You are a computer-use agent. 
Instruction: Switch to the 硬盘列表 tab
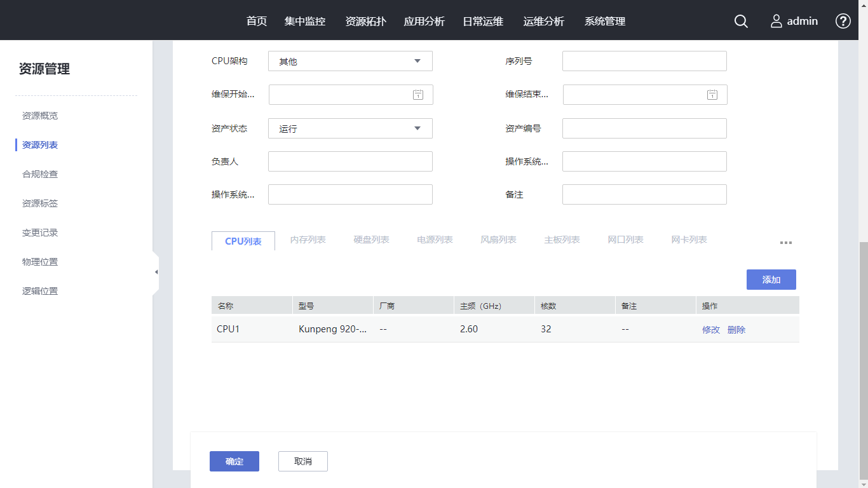click(371, 240)
